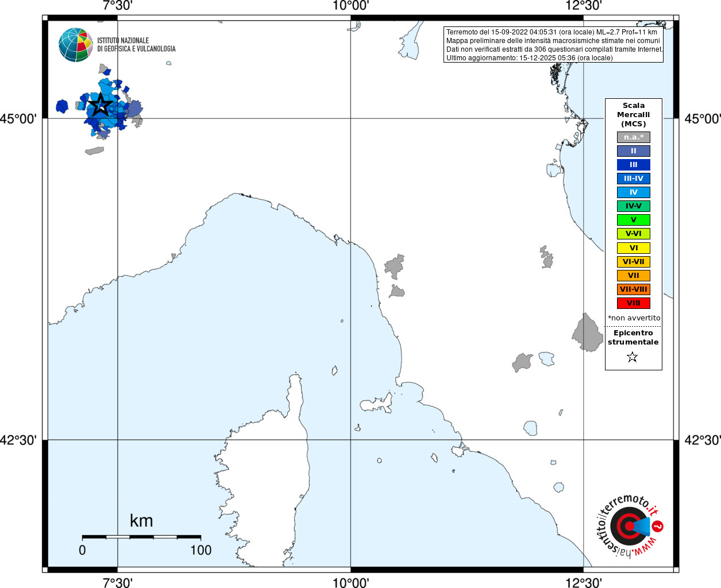Screen dimensions: 721x588
Task: Click the INGV globe logo
Action: pyautogui.click(x=76, y=45)
